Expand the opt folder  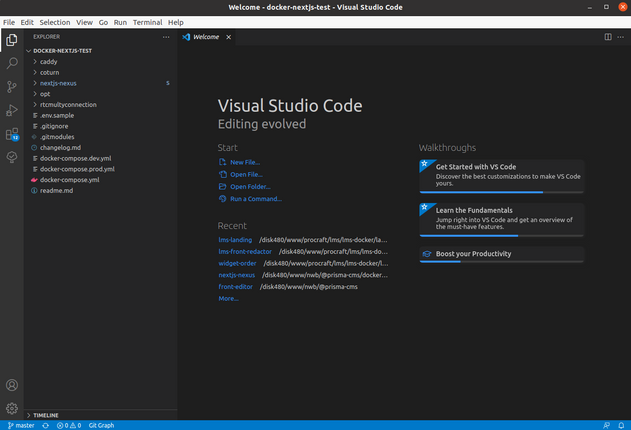pos(35,94)
